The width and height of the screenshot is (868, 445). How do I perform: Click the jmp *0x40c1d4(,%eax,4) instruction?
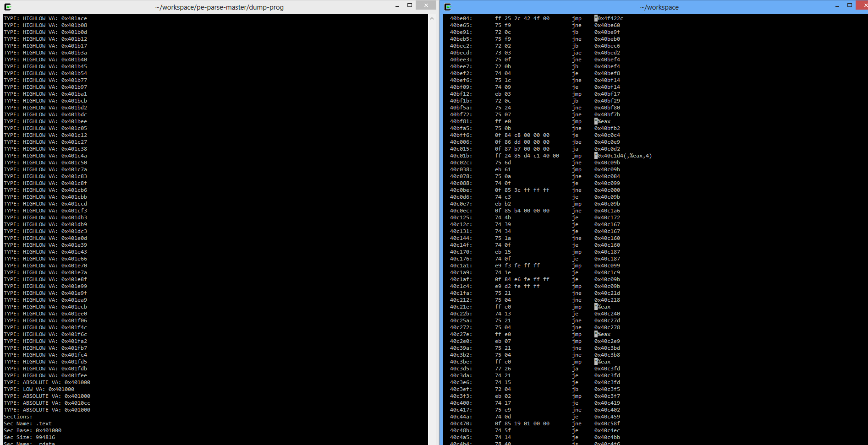click(x=623, y=156)
